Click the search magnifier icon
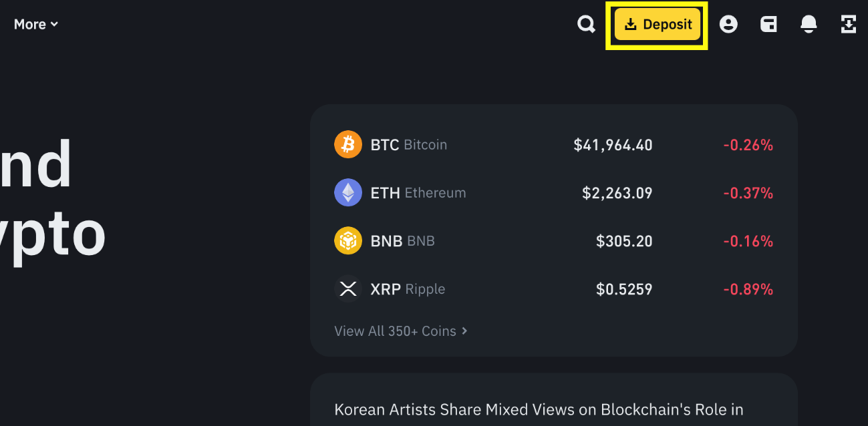This screenshot has width=868, height=426. tap(586, 25)
